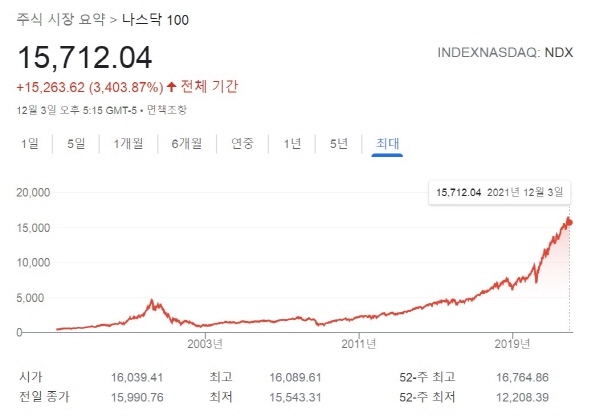600x416 pixels.
Task: Click the 2011년 x-axis label
Action: pos(359,344)
